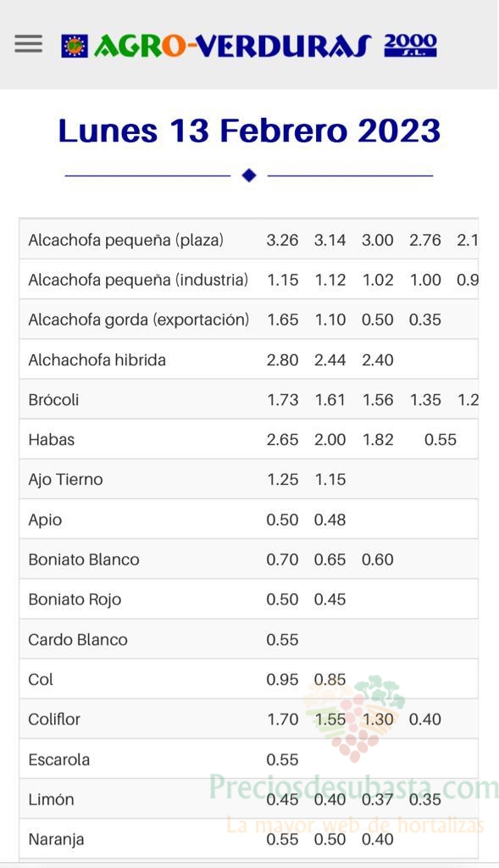Click the blue diamond divider
This screenshot has height=868, width=499.
[249, 175]
